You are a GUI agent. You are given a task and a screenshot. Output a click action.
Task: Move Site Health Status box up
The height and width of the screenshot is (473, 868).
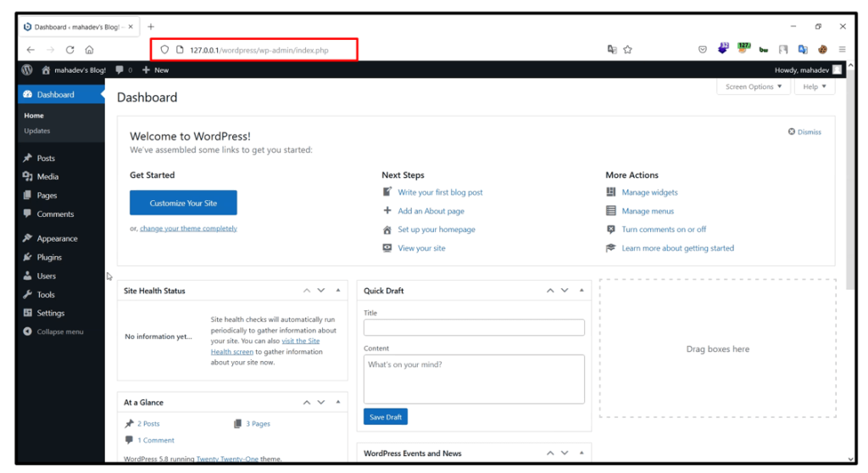pos(307,290)
